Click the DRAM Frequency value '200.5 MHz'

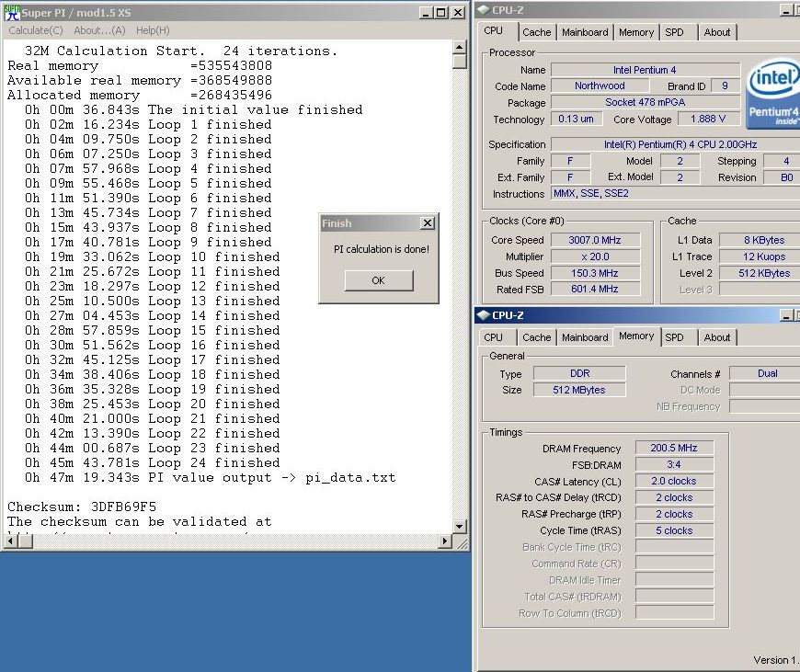coord(674,448)
